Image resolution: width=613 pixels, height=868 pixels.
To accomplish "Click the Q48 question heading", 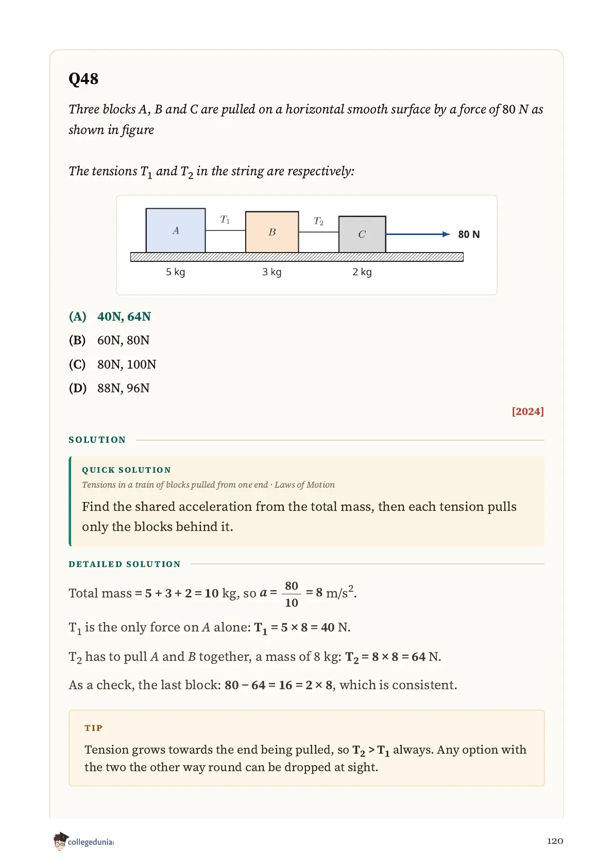I will [83, 79].
